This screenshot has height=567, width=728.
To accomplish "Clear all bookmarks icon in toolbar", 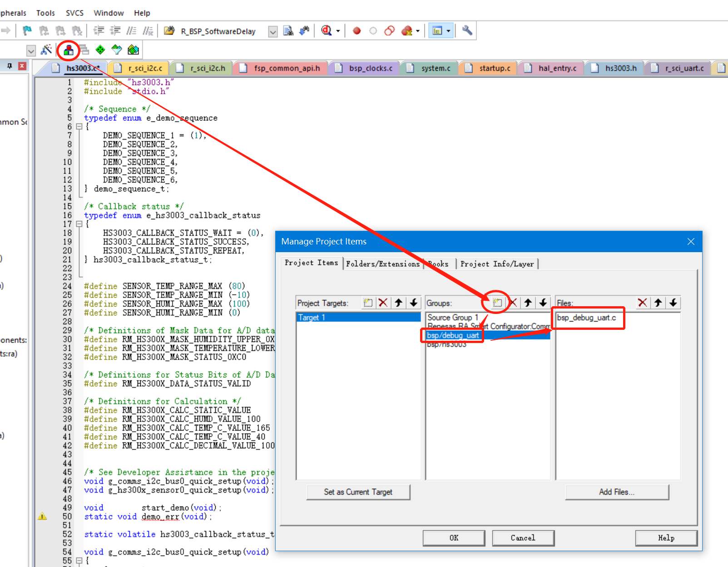I will pos(77,30).
